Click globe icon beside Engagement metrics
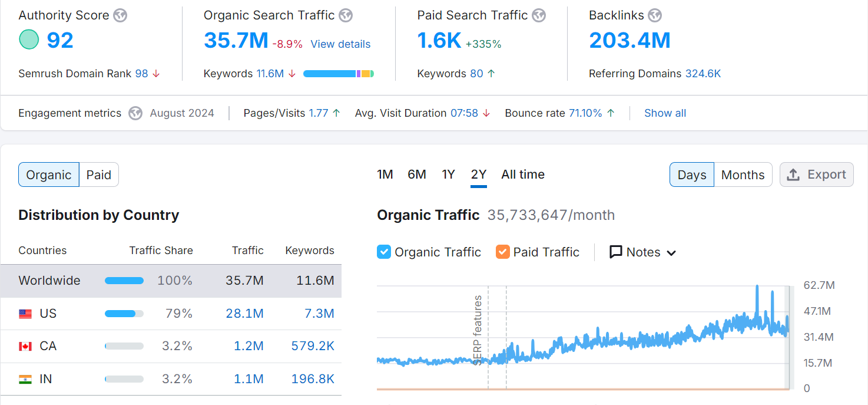The image size is (868, 405). (135, 113)
